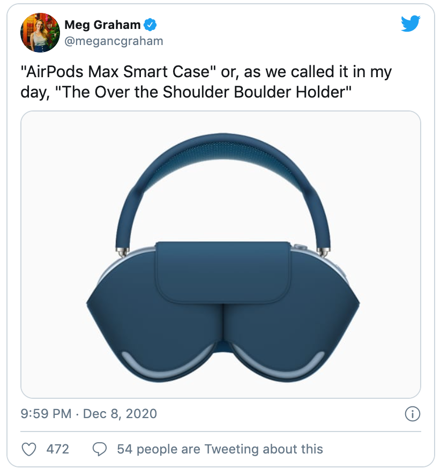The height and width of the screenshot is (476, 448).
Task: Open '54 people are Tweeting about this'
Action: click(x=220, y=449)
